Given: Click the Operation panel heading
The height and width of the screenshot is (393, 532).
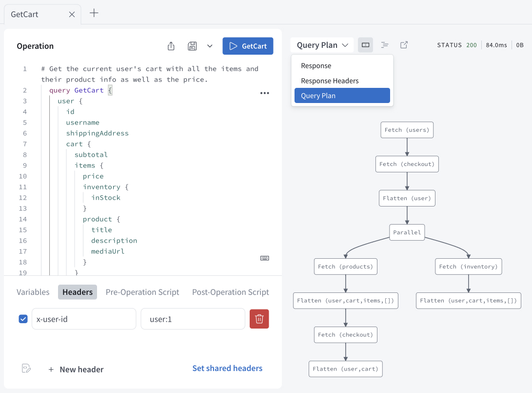Looking at the screenshot, I should click(35, 46).
